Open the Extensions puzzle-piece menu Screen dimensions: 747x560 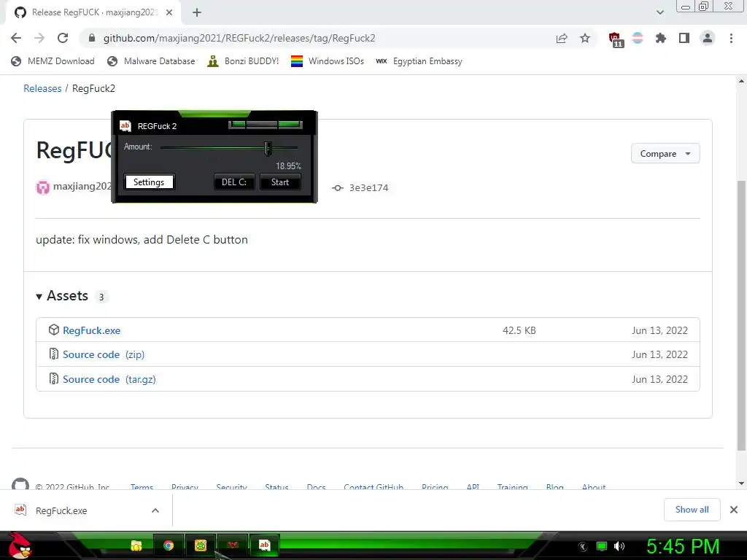tap(661, 38)
